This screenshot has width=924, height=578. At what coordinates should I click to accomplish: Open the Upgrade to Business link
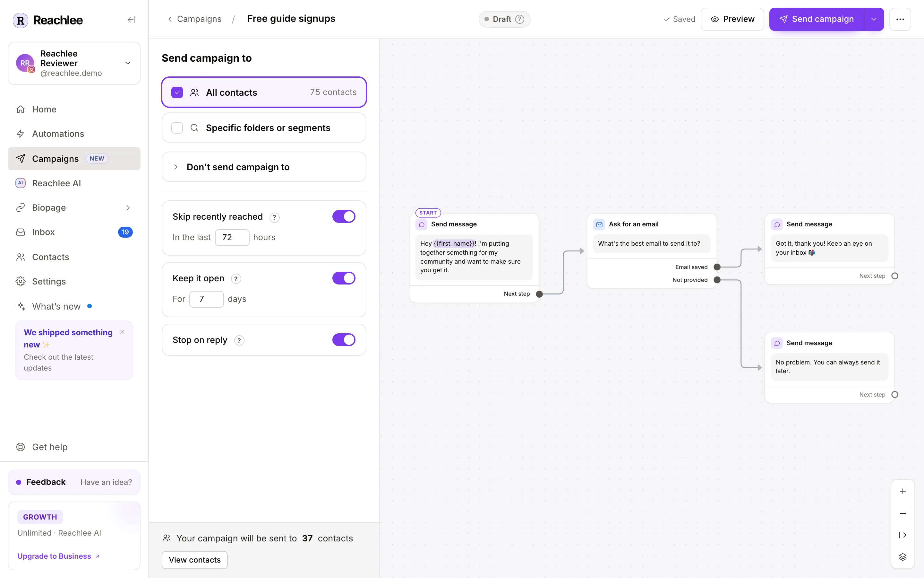point(58,556)
